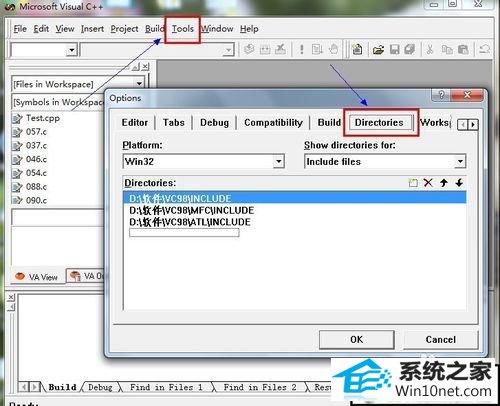
Task: Select the VC98\MFC\INCLUDE directory entry
Action: [192, 210]
